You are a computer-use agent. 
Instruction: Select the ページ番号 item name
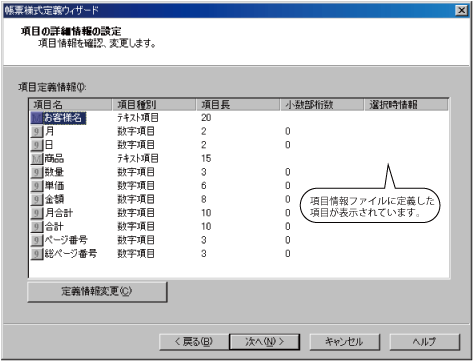point(66,240)
